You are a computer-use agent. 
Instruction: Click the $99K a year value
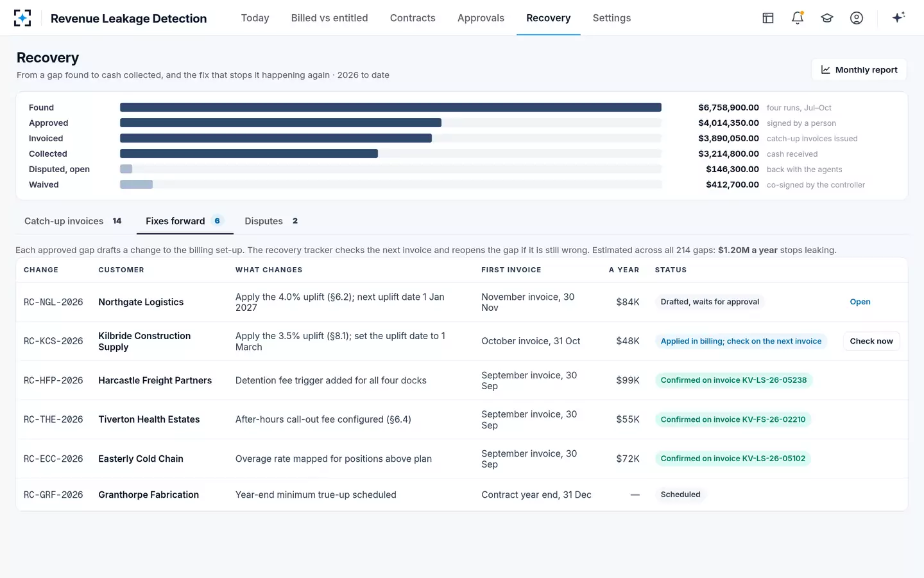[628, 380]
